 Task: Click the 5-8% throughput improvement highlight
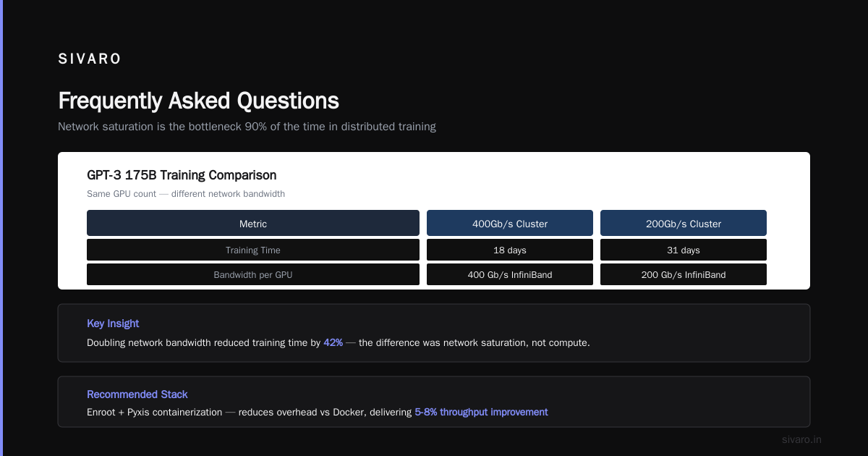click(481, 412)
